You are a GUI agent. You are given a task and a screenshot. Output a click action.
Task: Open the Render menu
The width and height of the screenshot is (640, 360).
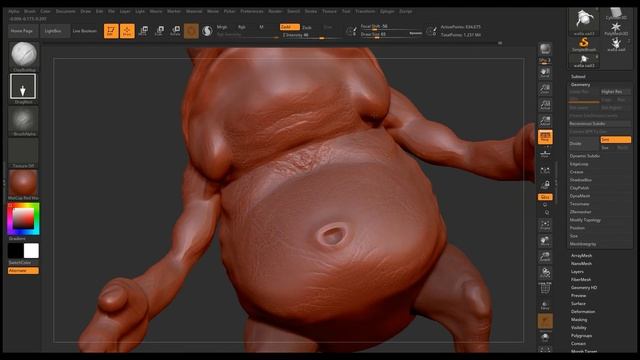click(275, 11)
